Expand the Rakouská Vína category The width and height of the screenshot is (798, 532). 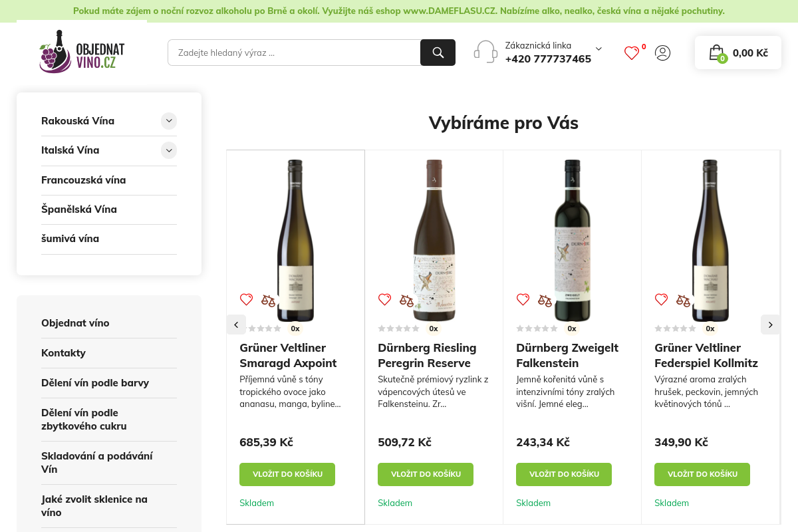pyautogui.click(x=169, y=121)
